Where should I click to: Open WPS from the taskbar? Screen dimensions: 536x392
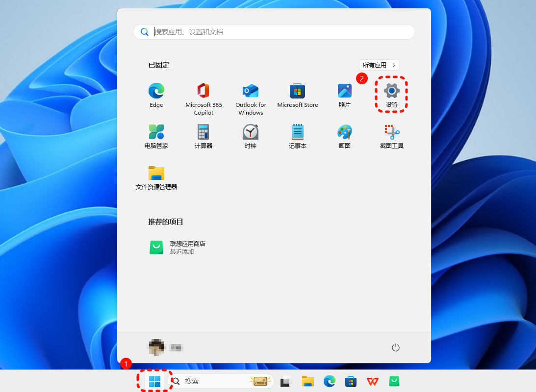coord(372,381)
